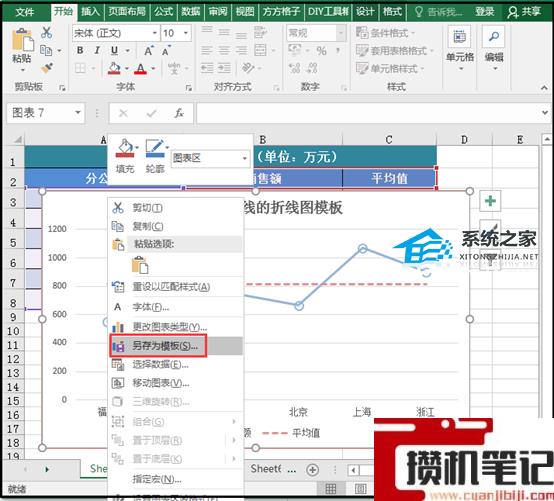
Task: Choose 更改图表类型(Y)... menu item
Action: (176, 327)
